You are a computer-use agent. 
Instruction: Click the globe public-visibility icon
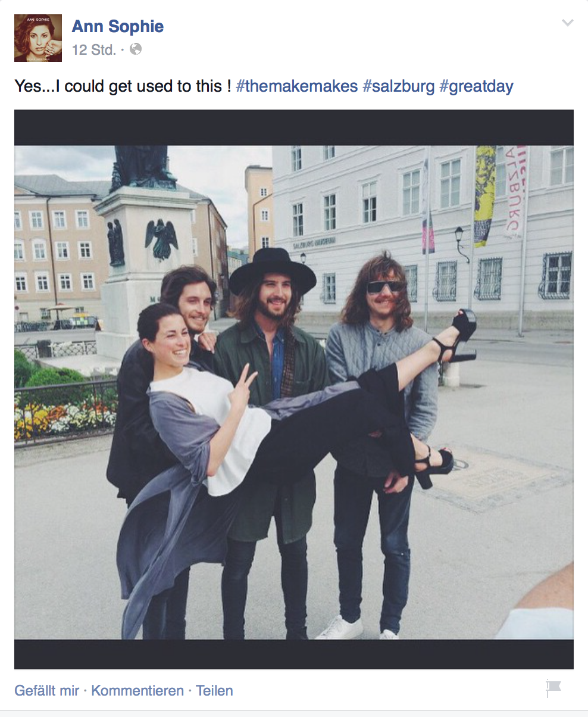pyautogui.click(x=136, y=49)
